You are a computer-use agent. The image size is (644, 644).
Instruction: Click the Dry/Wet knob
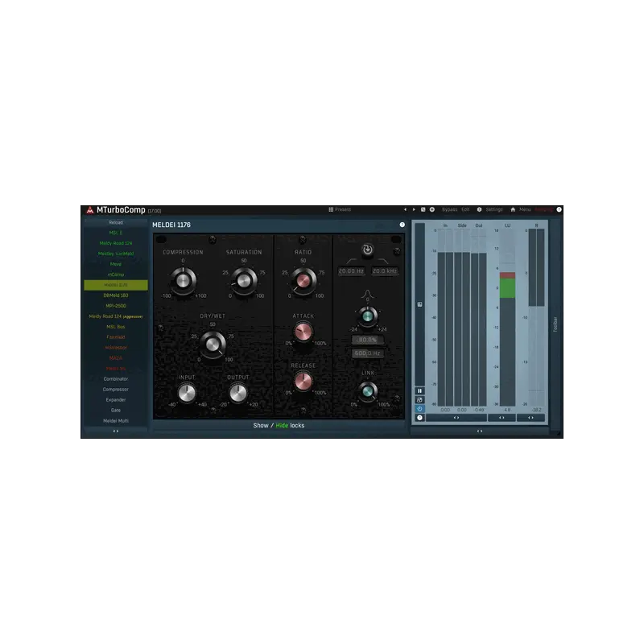pos(213,345)
